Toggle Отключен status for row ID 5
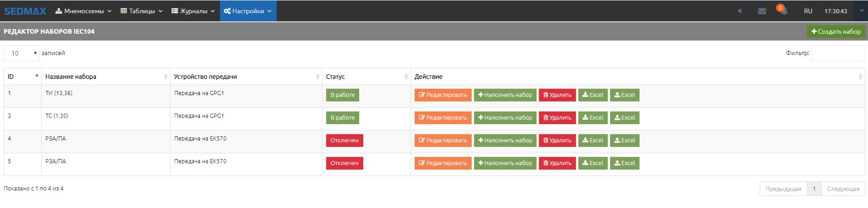The height and width of the screenshot is (208, 868). [x=345, y=163]
